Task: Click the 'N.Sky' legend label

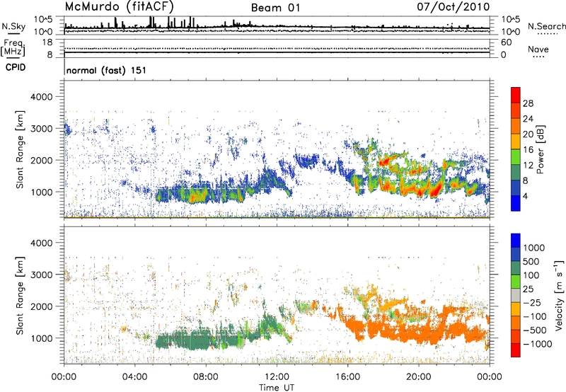Action: pos(13,26)
